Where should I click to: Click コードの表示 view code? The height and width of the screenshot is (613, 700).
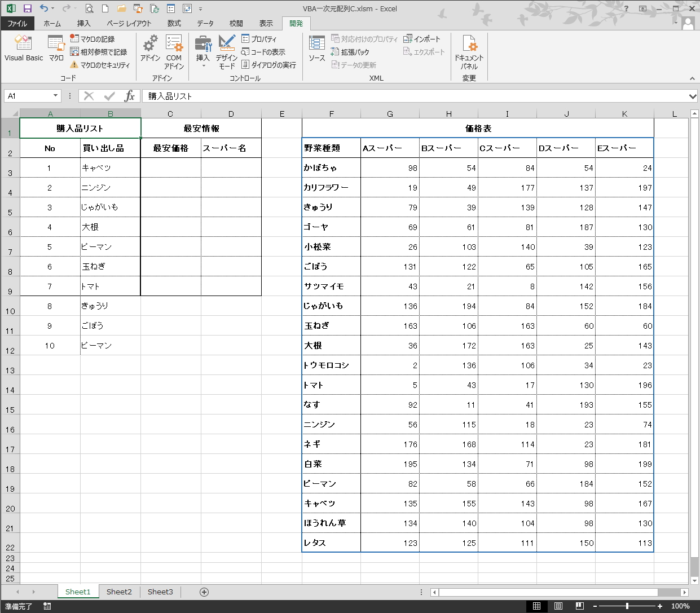pyautogui.click(x=263, y=52)
